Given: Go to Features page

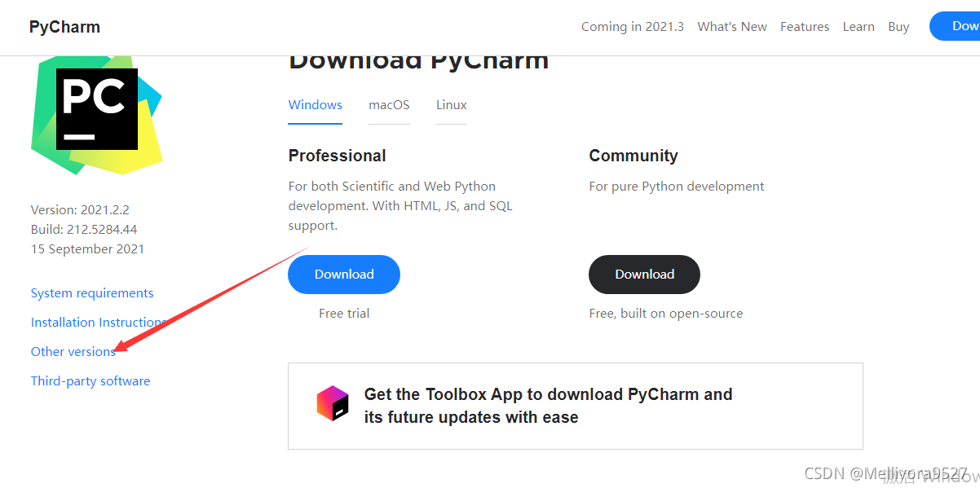Looking at the screenshot, I should click(x=805, y=27).
